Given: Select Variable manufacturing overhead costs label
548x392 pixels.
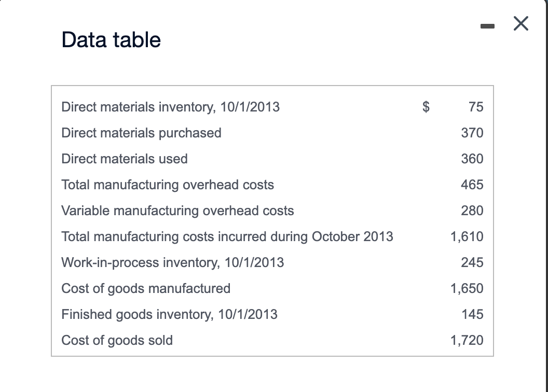Looking at the screenshot, I should (x=177, y=211).
